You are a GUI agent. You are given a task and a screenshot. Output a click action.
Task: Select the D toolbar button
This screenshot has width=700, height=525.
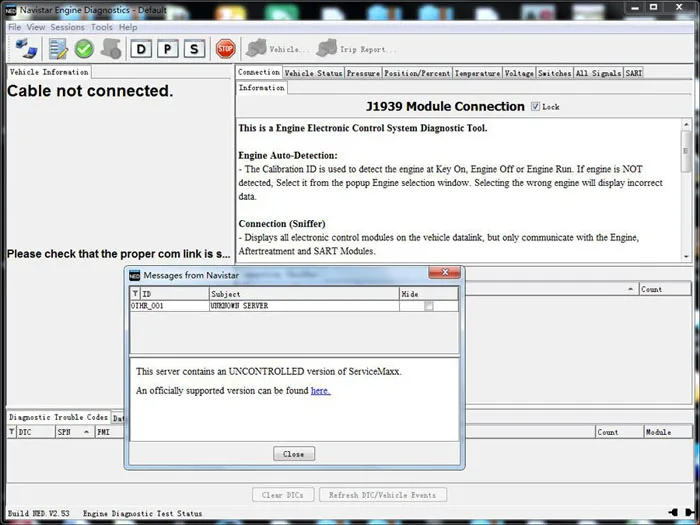point(141,49)
